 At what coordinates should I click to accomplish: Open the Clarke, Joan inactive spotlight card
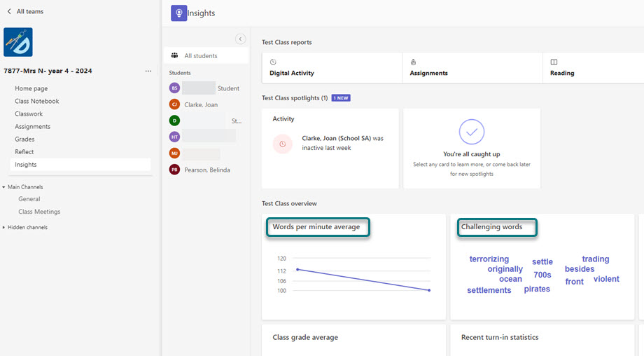(330, 149)
